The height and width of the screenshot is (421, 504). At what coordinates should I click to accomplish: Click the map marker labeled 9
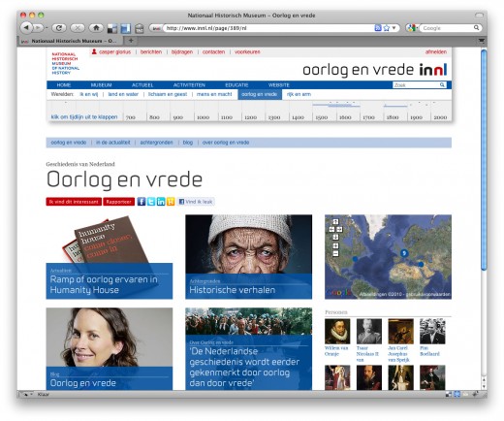click(x=403, y=253)
